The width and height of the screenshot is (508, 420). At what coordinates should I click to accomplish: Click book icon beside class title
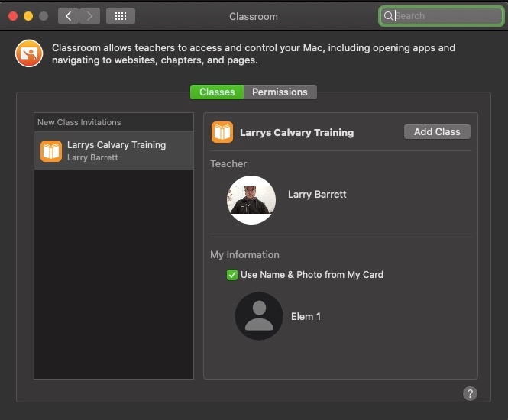tap(222, 132)
